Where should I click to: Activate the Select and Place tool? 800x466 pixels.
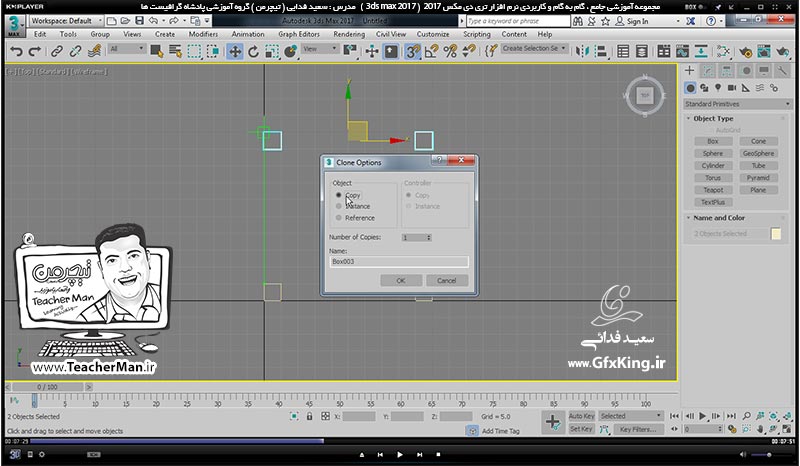click(291, 51)
